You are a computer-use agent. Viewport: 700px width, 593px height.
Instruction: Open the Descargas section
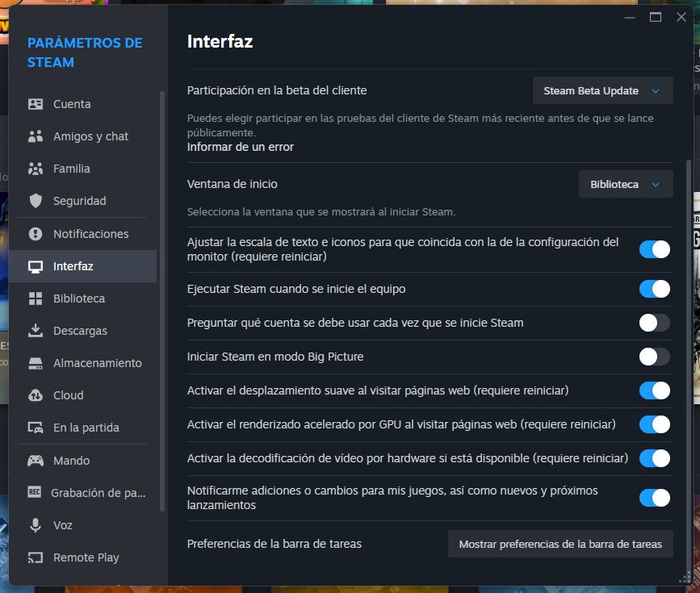click(80, 331)
